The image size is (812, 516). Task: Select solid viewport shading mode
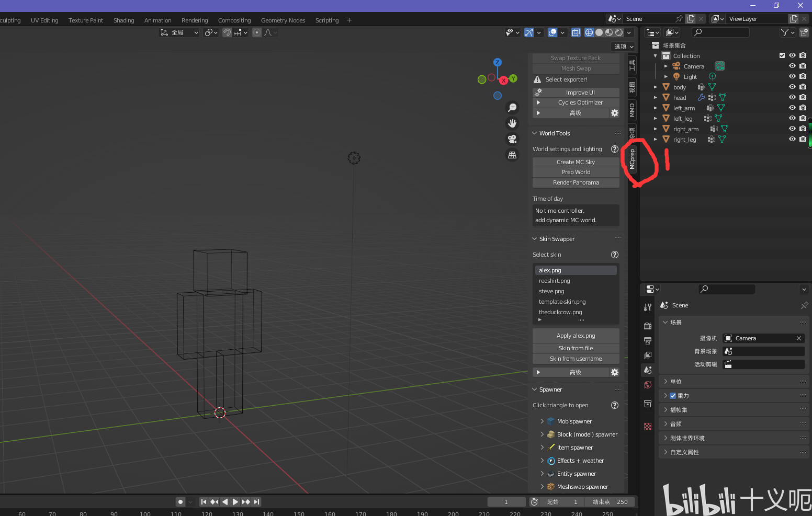click(599, 32)
